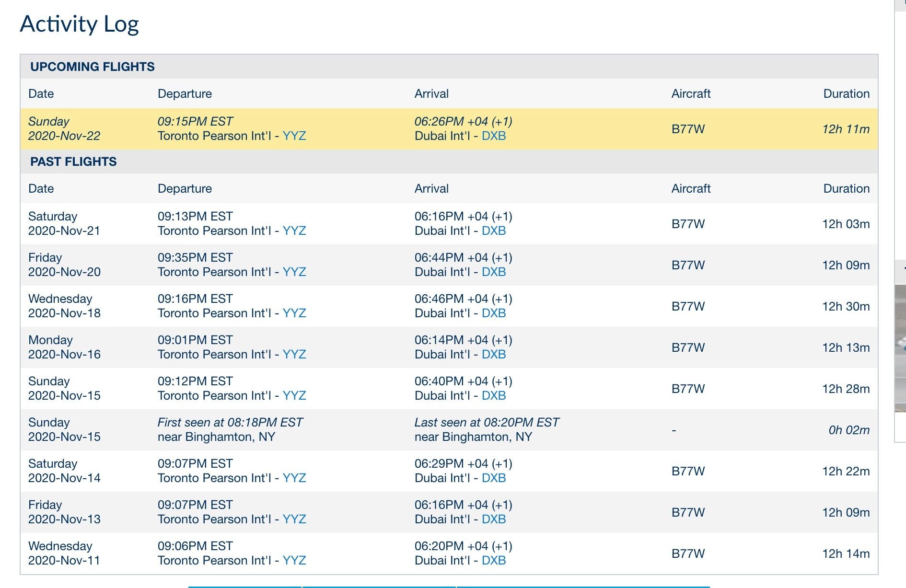906x588 pixels.
Task: Open DXB airport link for Saturday 2020-Nov-21
Action: pos(493,231)
